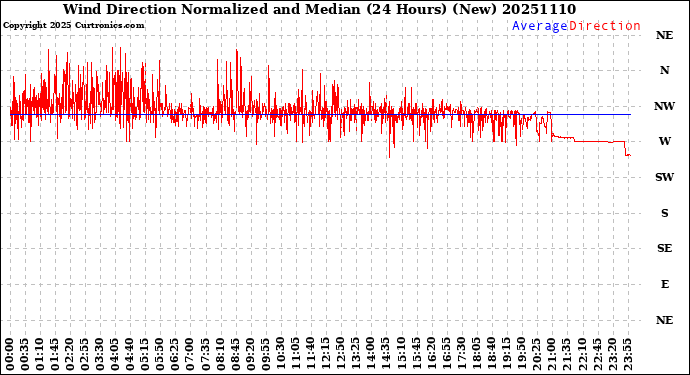Image resolution: width=690 pixels, height=375 pixels.
Task: Select the NW direction axis label
Action: pos(664,106)
